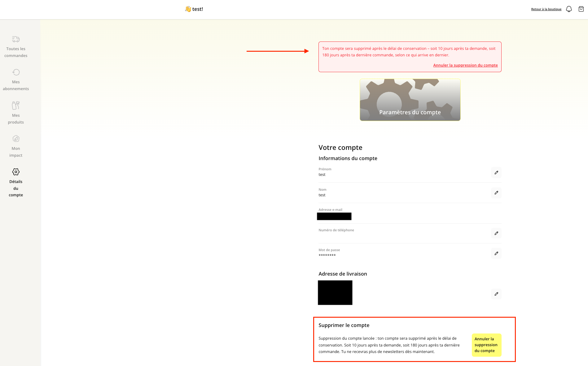Select Mon impact sidebar label
Image resolution: width=588 pixels, height=366 pixels.
pos(16,152)
